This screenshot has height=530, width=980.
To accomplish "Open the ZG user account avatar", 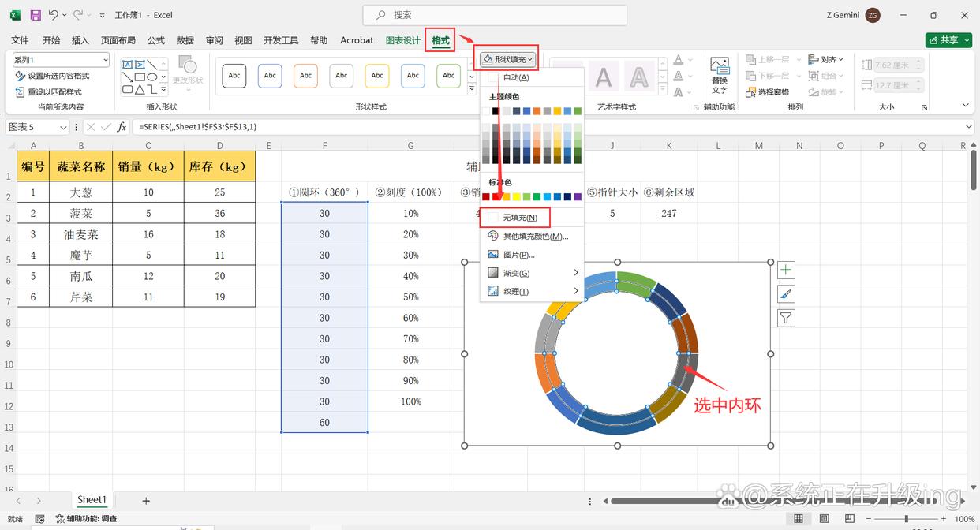I will point(873,15).
